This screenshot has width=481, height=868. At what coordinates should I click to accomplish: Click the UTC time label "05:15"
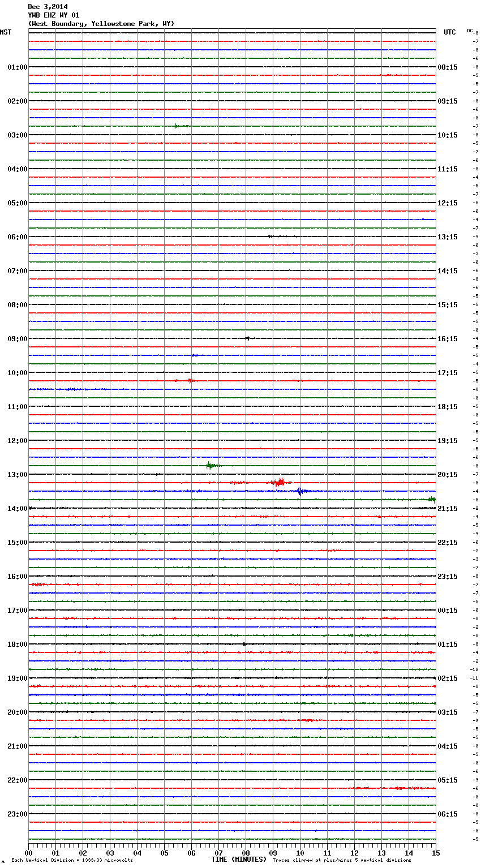click(448, 780)
